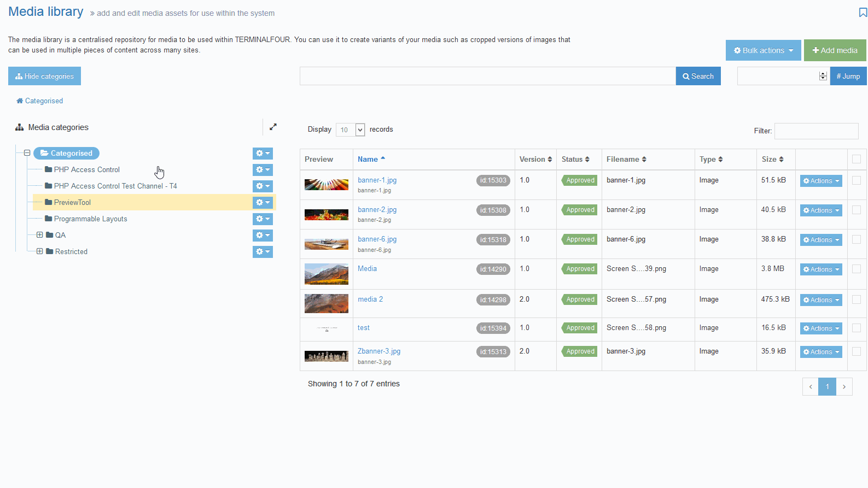The width and height of the screenshot is (868, 488).
Task: Open gear menu for PreviewTool category
Action: click(x=263, y=202)
